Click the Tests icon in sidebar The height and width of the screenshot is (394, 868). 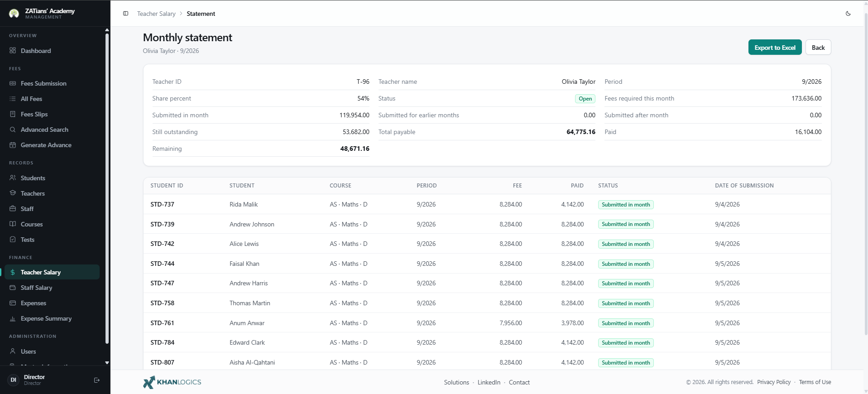(x=13, y=240)
